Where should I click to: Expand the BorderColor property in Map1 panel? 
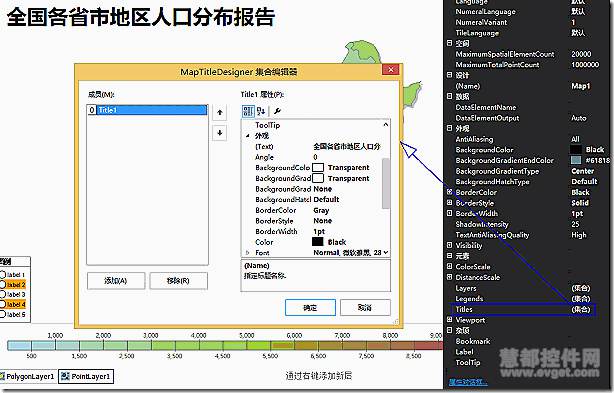point(450,192)
